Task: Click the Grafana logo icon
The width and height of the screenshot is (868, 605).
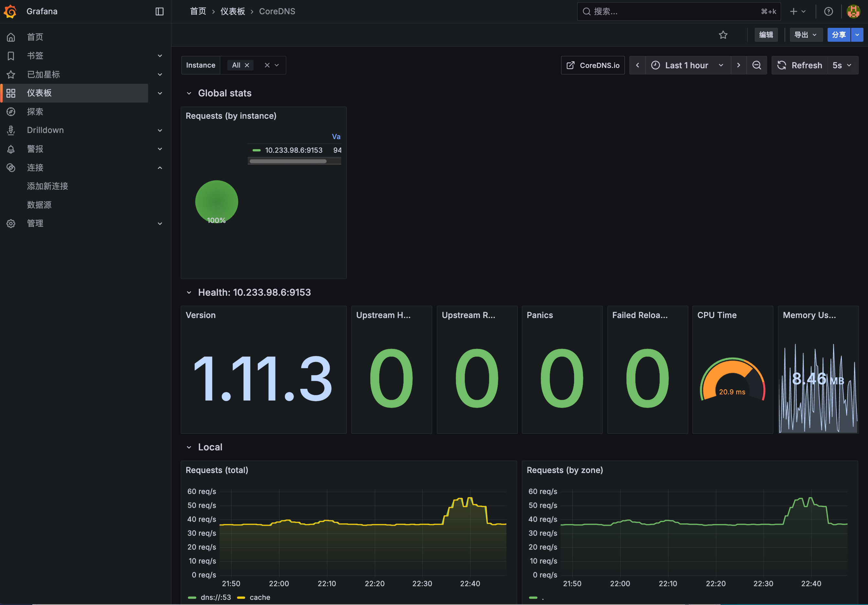Action: [10, 11]
